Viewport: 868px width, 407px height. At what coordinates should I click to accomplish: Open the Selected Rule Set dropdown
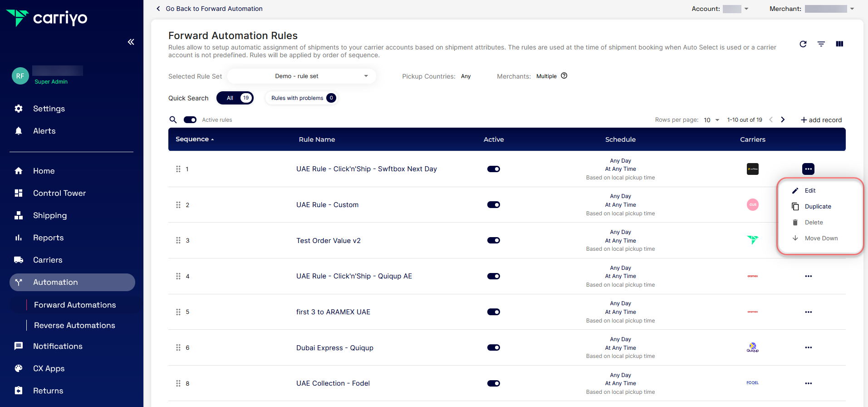301,76
